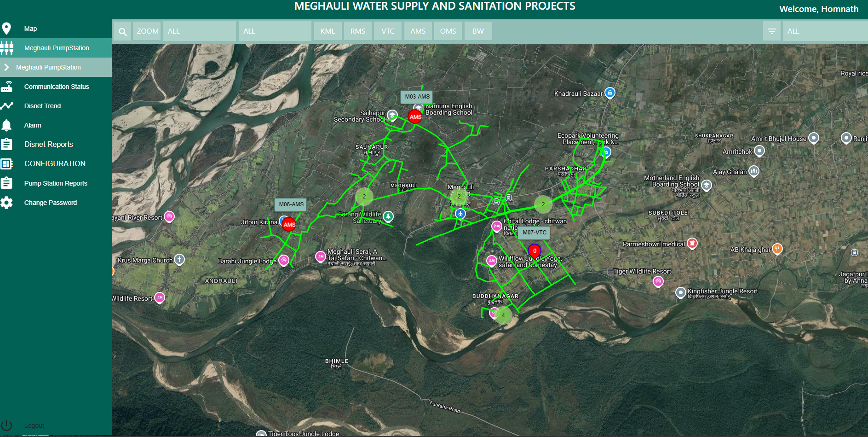Click the AMS filter button

pyautogui.click(x=418, y=31)
